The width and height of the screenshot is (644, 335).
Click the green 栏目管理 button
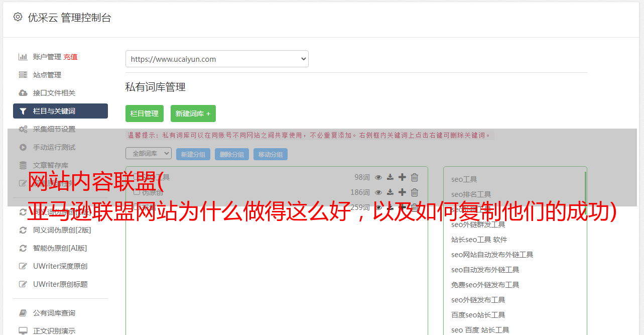point(145,114)
